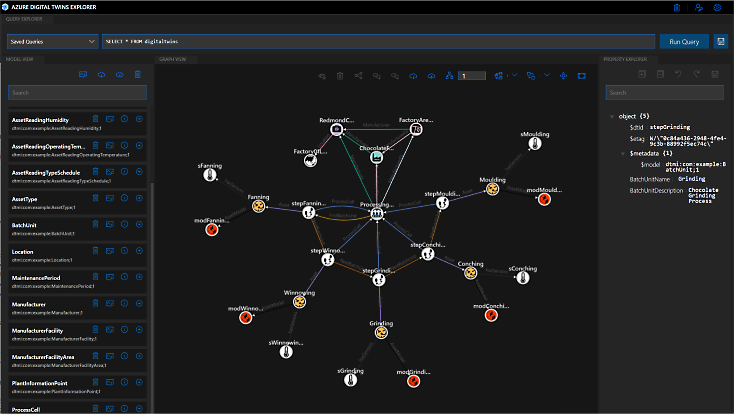
Task: Click the delete all models trash icon
Action: tap(138, 75)
